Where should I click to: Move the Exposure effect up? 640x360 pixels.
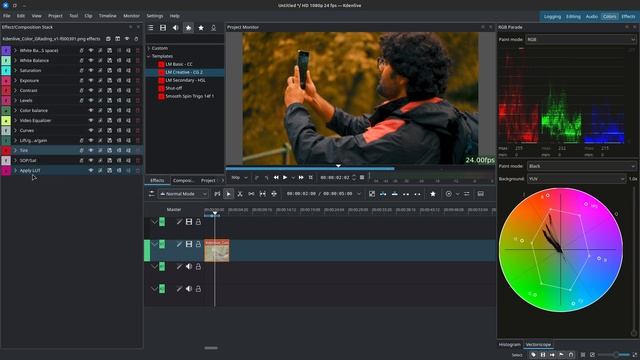[x=119, y=80]
